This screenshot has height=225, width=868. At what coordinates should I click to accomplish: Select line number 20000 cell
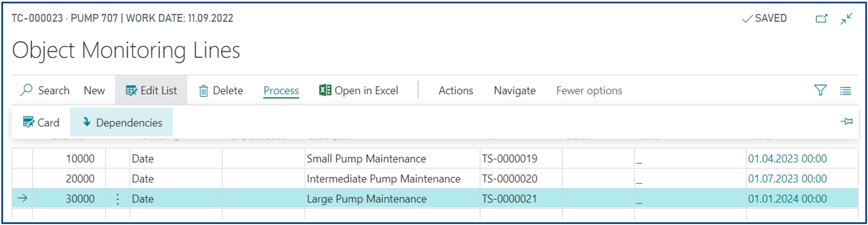(x=69, y=179)
